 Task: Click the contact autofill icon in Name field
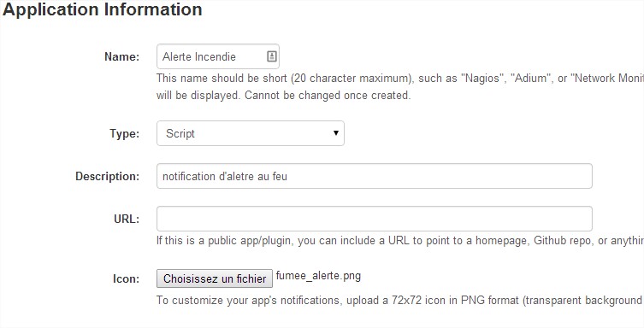(272, 56)
